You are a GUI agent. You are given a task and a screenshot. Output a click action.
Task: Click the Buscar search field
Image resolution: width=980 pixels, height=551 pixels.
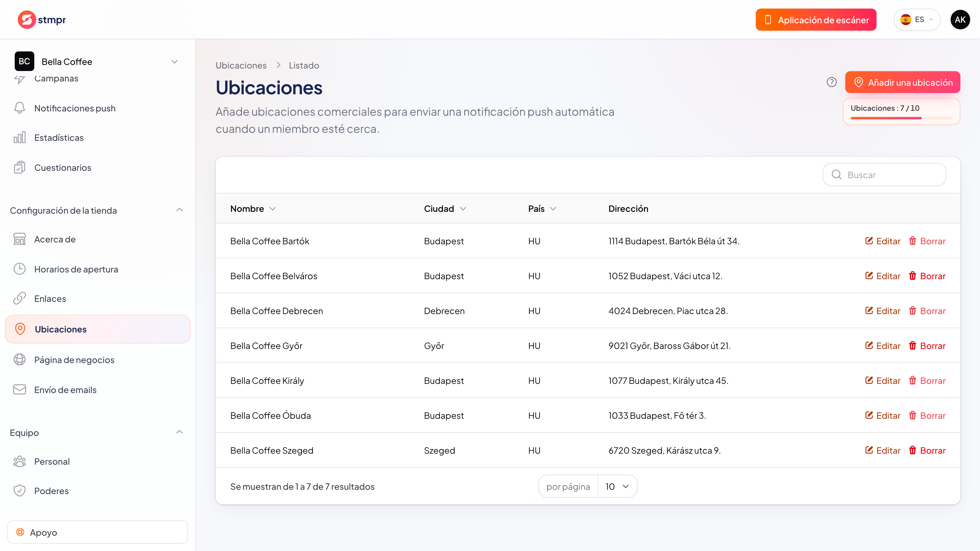click(884, 174)
